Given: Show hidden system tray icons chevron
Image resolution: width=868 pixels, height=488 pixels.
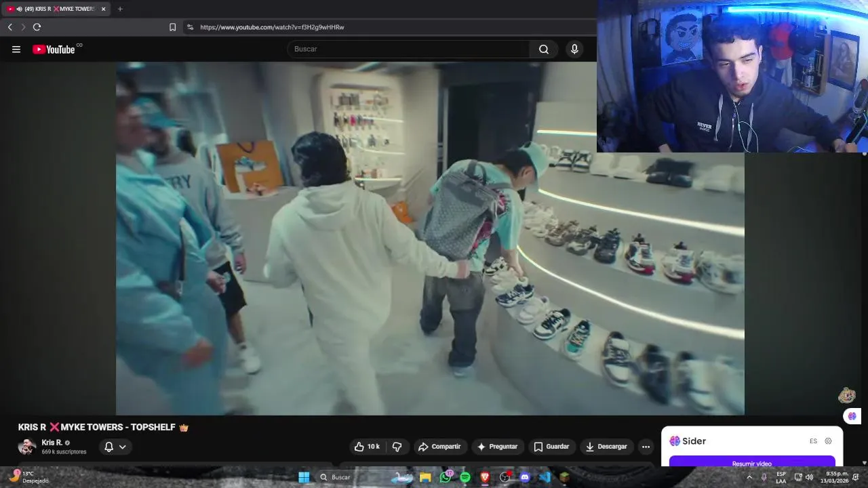Looking at the screenshot, I should pyautogui.click(x=749, y=477).
